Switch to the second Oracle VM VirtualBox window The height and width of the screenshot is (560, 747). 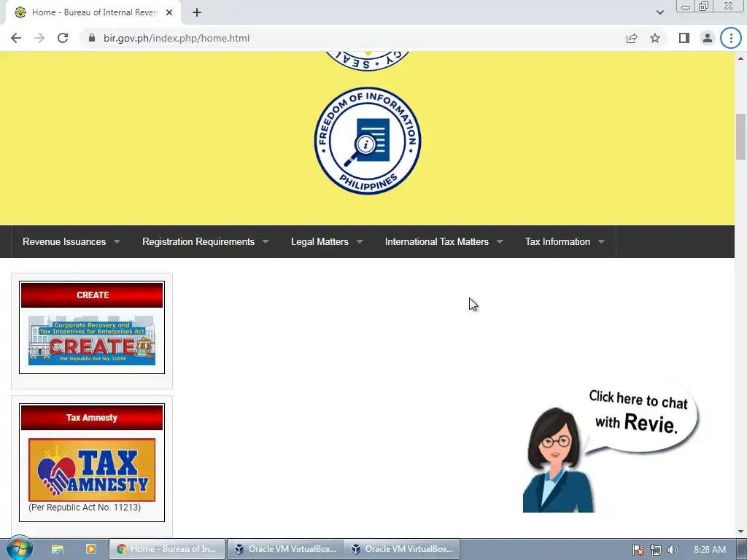tap(402, 549)
